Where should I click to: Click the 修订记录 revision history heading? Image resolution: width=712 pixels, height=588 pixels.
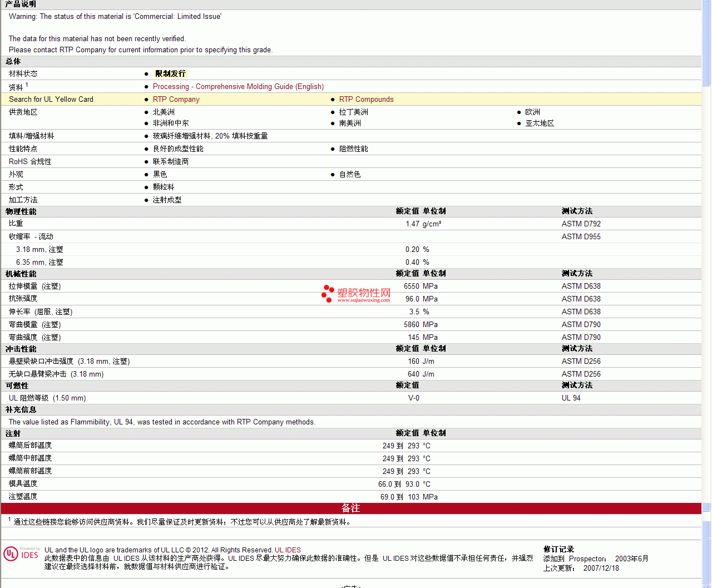[558, 550]
